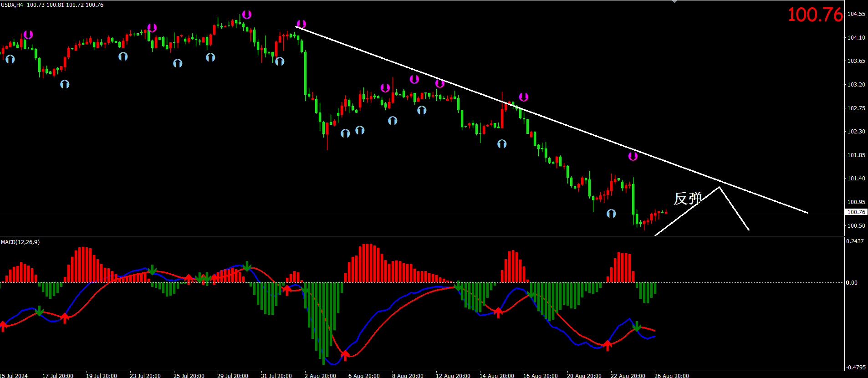This screenshot has height=378, width=868.
Task: Click the 2 Aug 20:00 time label
Action: tap(321, 376)
